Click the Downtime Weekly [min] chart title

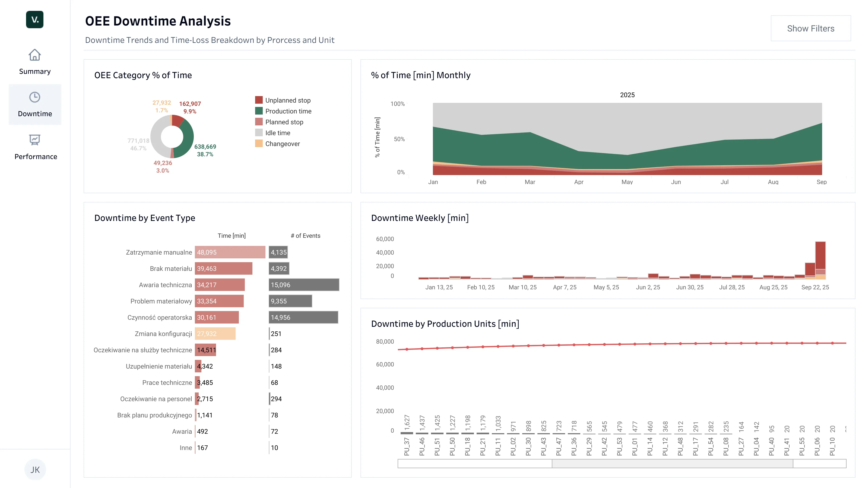pyautogui.click(x=420, y=218)
